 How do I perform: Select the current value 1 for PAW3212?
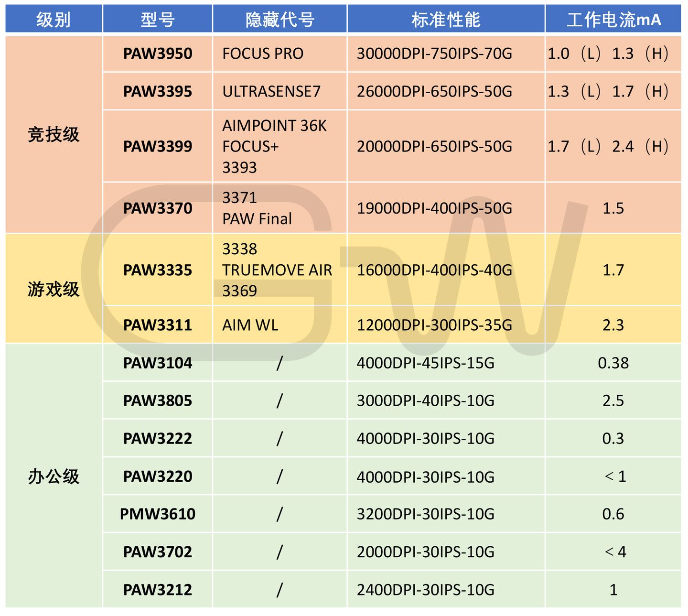pos(613,589)
